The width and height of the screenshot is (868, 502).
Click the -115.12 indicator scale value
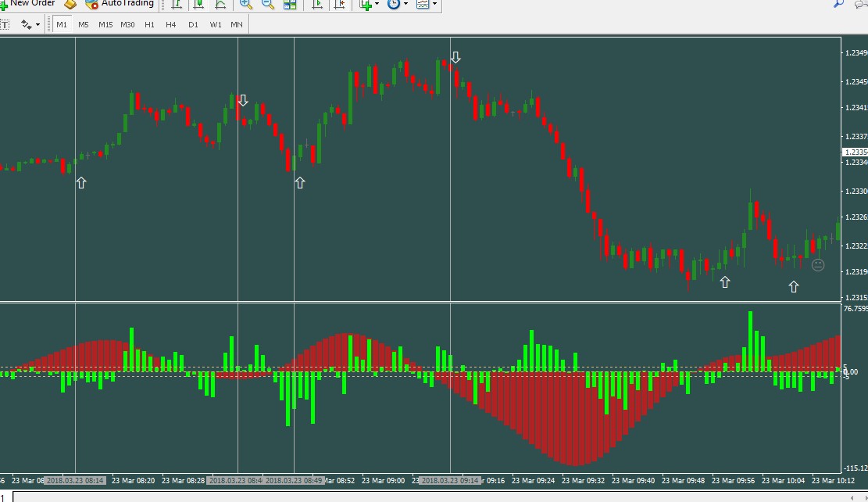855,468
